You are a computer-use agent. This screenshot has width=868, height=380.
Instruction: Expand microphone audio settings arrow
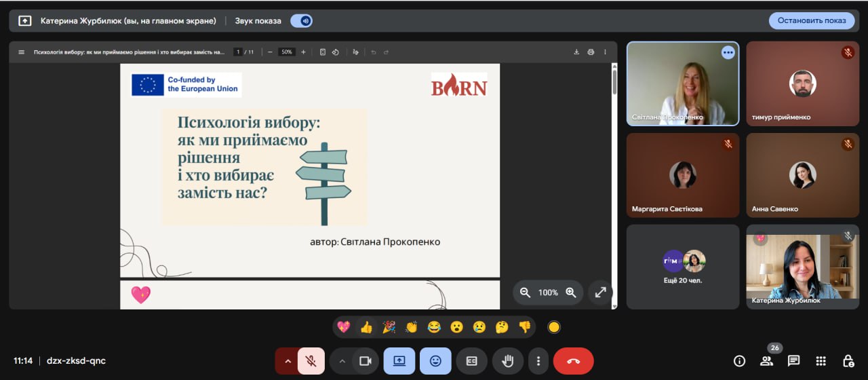click(288, 361)
